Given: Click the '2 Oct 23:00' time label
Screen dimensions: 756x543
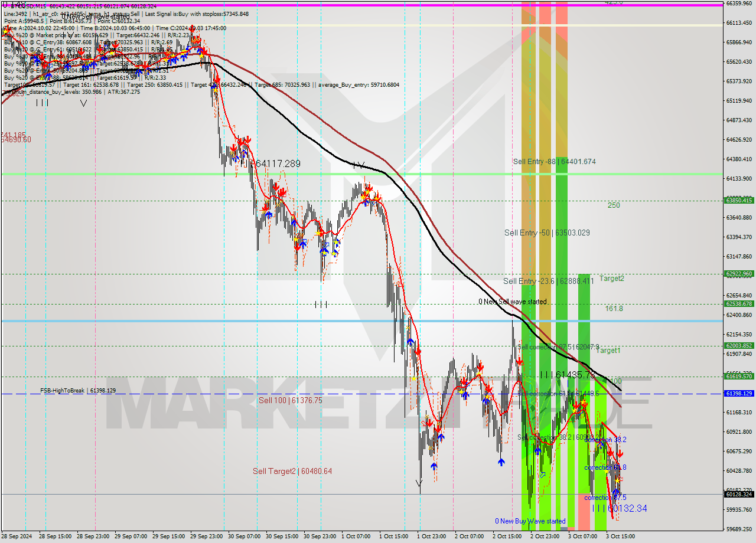Looking at the screenshot, I should coord(545,537).
